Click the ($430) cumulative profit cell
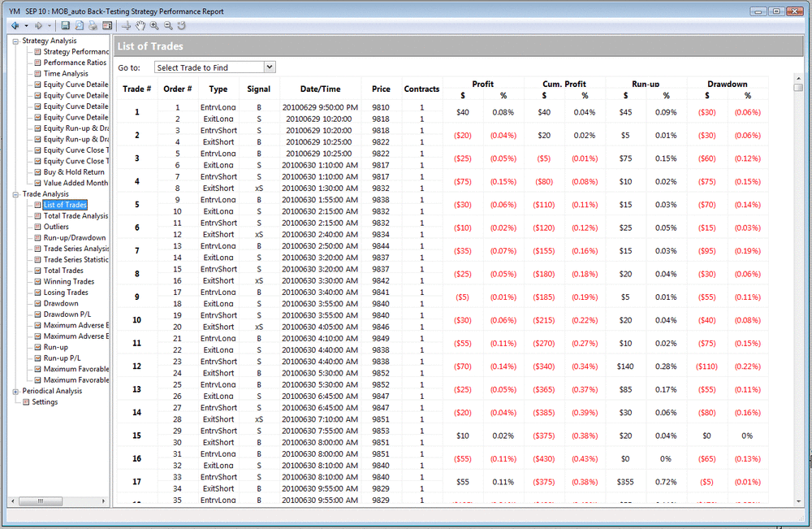 click(544, 459)
